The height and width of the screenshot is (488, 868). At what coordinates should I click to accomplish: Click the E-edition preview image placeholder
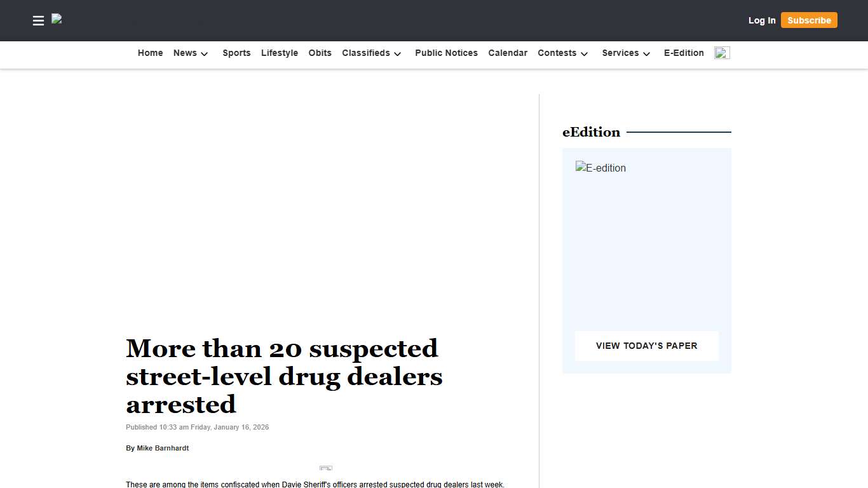600,168
